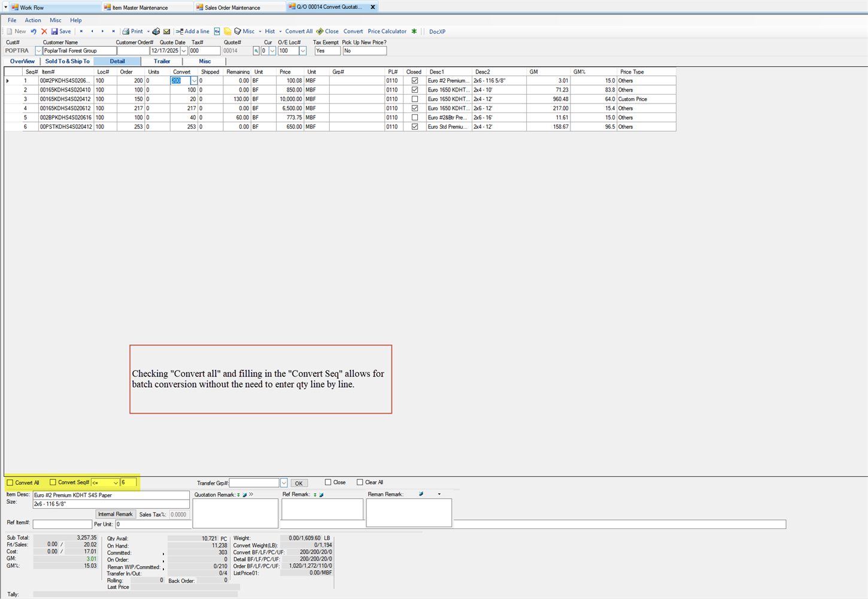Open the Action menu
Viewport: 868px width, 599px height.
point(32,20)
